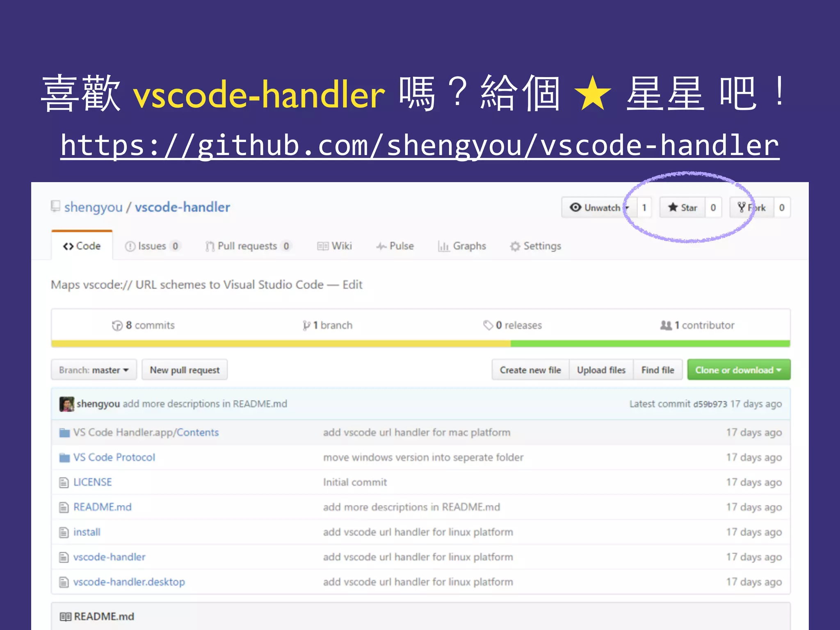View the 0 releases page
This screenshot has width=840, height=630.
click(513, 325)
